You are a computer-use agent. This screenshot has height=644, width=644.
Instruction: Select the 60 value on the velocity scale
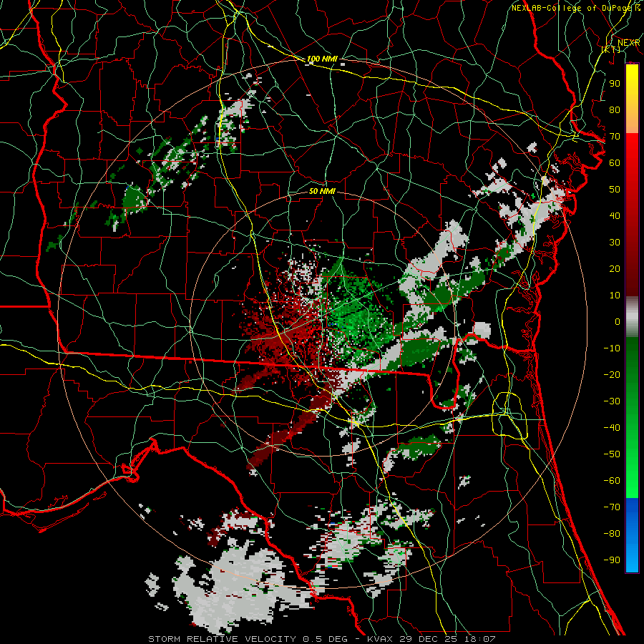point(615,162)
